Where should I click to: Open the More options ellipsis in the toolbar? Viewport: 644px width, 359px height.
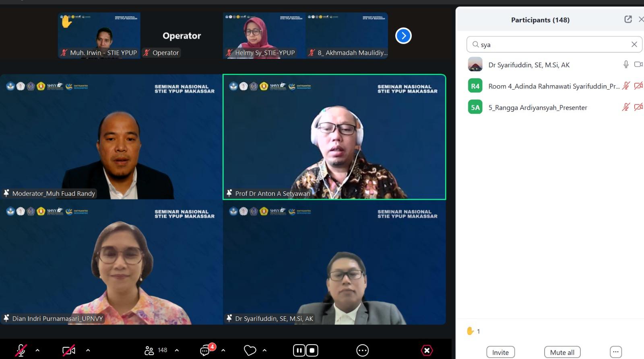(x=362, y=351)
